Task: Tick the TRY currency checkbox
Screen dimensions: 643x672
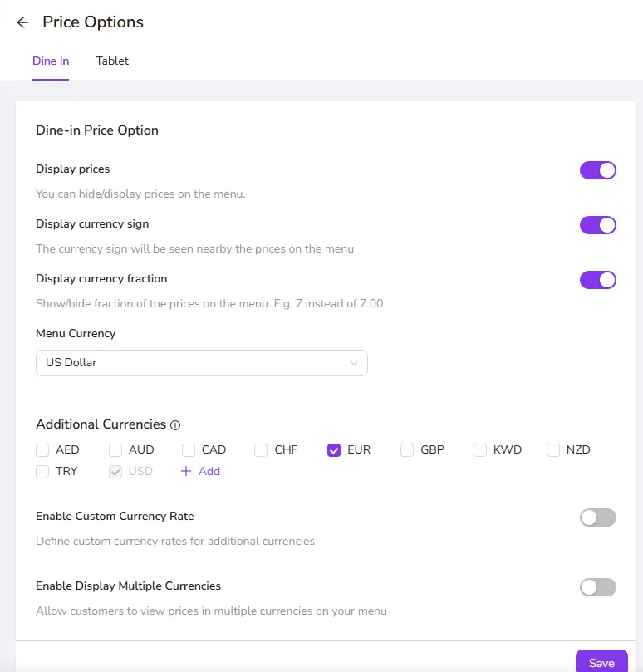Action: click(x=42, y=472)
